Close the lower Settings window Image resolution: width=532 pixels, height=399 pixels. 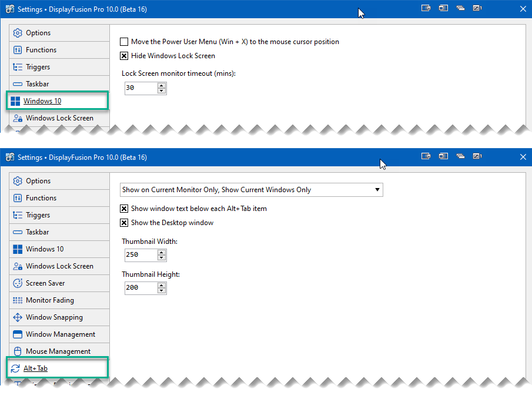pyautogui.click(x=523, y=157)
